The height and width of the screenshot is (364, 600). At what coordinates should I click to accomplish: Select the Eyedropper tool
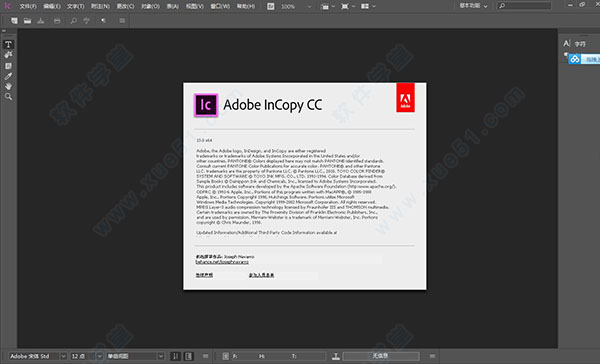pyautogui.click(x=8, y=76)
